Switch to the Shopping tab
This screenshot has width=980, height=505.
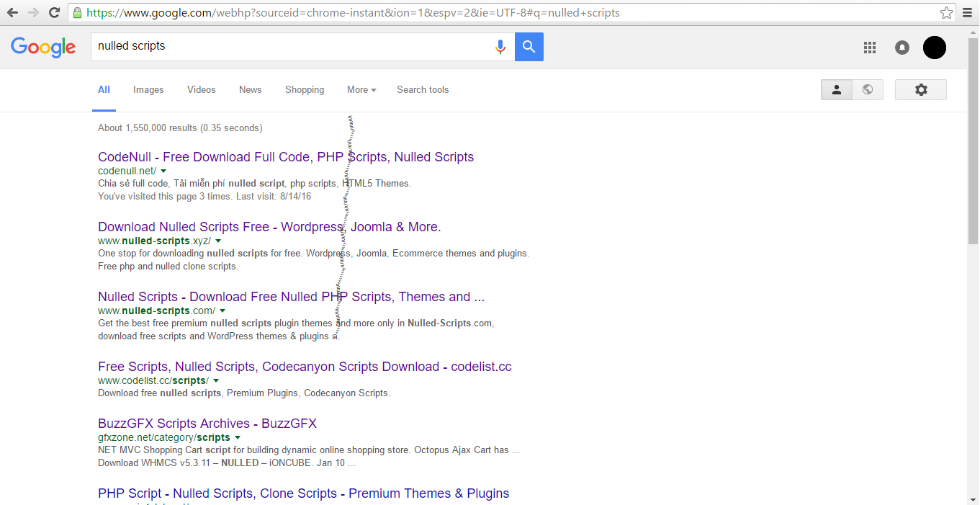[x=305, y=90]
